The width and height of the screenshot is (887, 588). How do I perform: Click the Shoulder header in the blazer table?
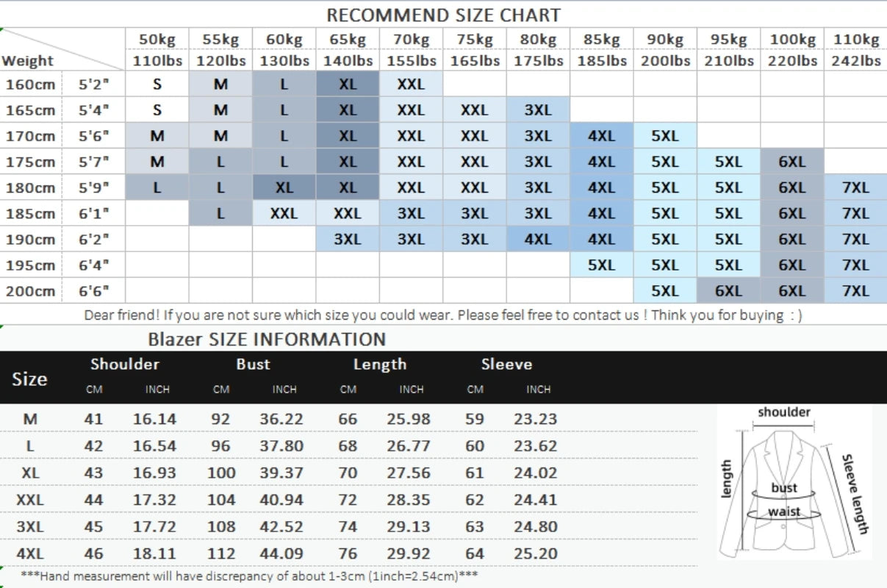125,365
